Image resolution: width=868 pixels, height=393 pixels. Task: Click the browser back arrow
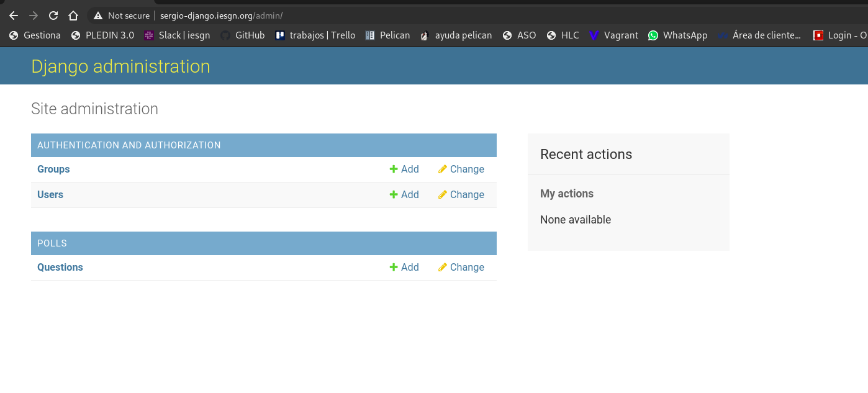pyautogui.click(x=14, y=16)
